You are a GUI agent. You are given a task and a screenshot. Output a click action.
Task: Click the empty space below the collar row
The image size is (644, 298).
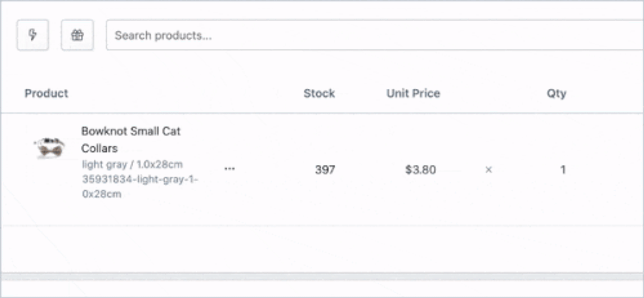coord(322,248)
